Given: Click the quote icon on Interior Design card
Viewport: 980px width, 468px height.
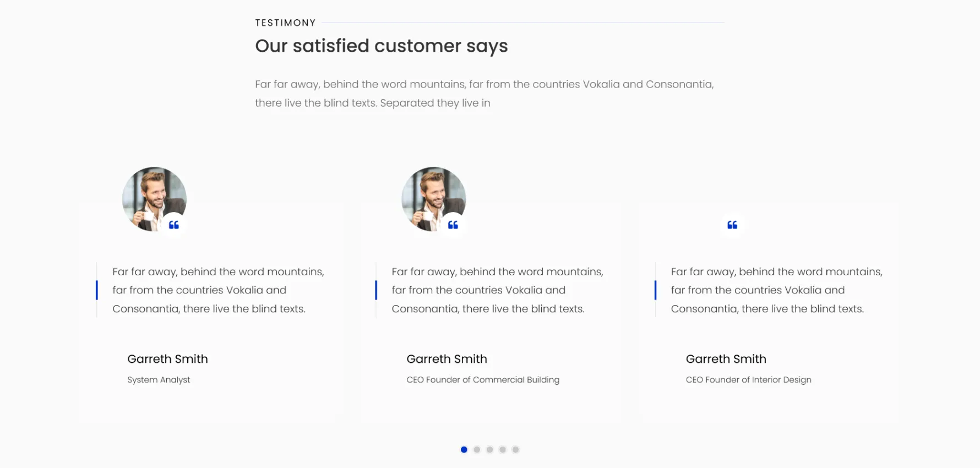Looking at the screenshot, I should [x=732, y=225].
